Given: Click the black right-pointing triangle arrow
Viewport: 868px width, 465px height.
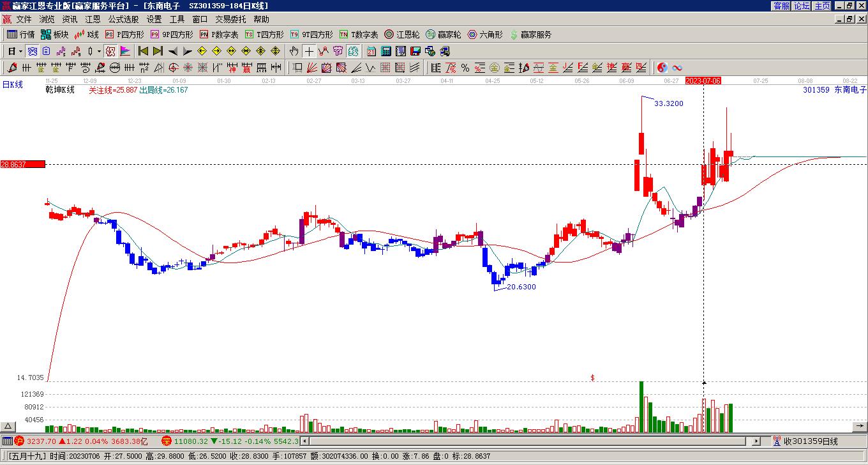Looking at the screenshot, I should point(187,51).
